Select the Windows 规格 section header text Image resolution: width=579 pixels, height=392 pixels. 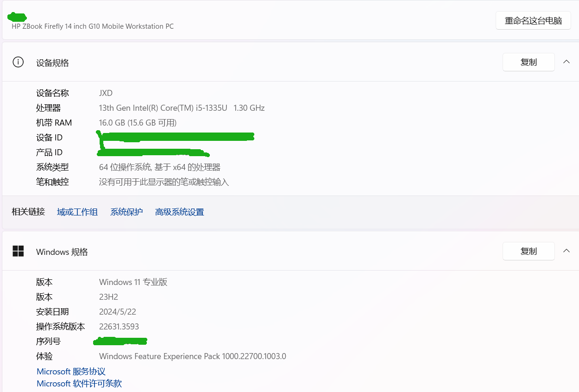point(62,252)
